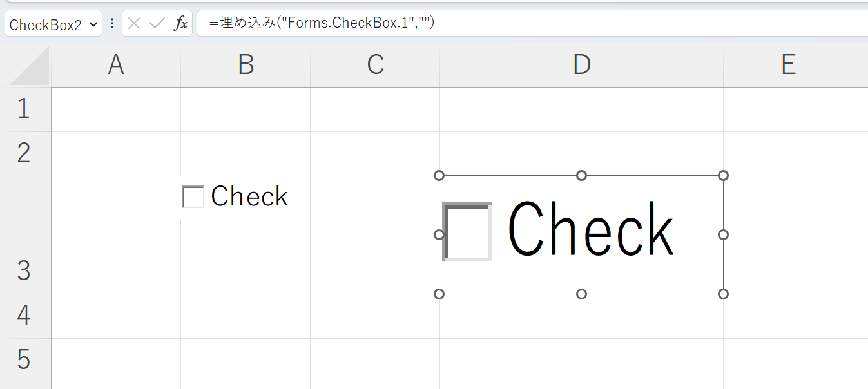Select row 1 header
Screen dimensions: 868x389
(x=24, y=109)
